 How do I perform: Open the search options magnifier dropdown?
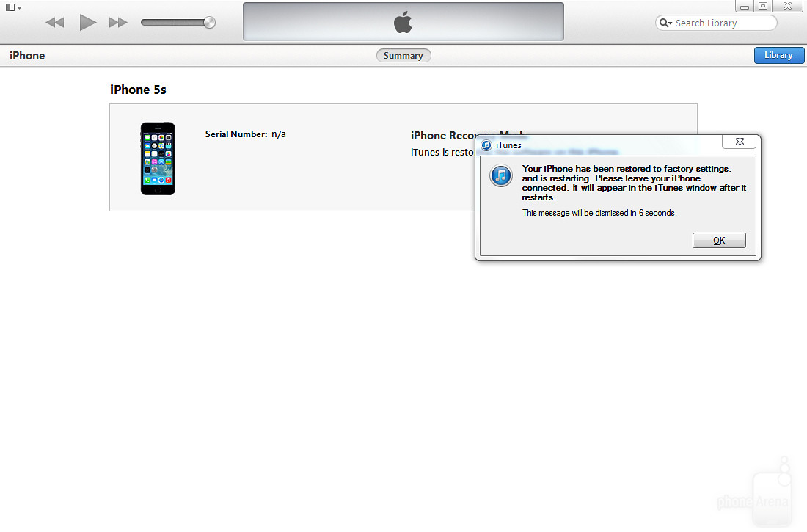(x=665, y=23)
